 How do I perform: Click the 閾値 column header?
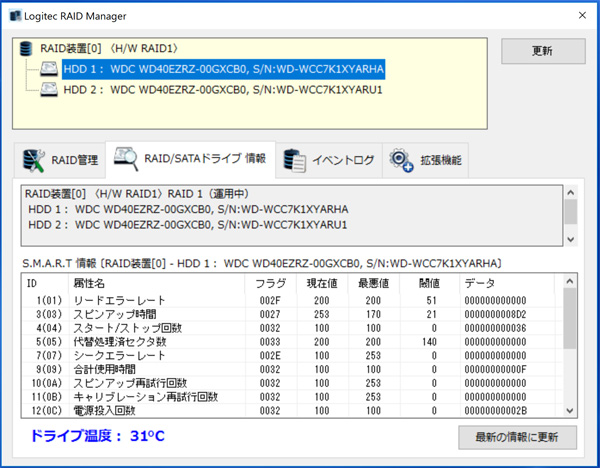[429, 283]
